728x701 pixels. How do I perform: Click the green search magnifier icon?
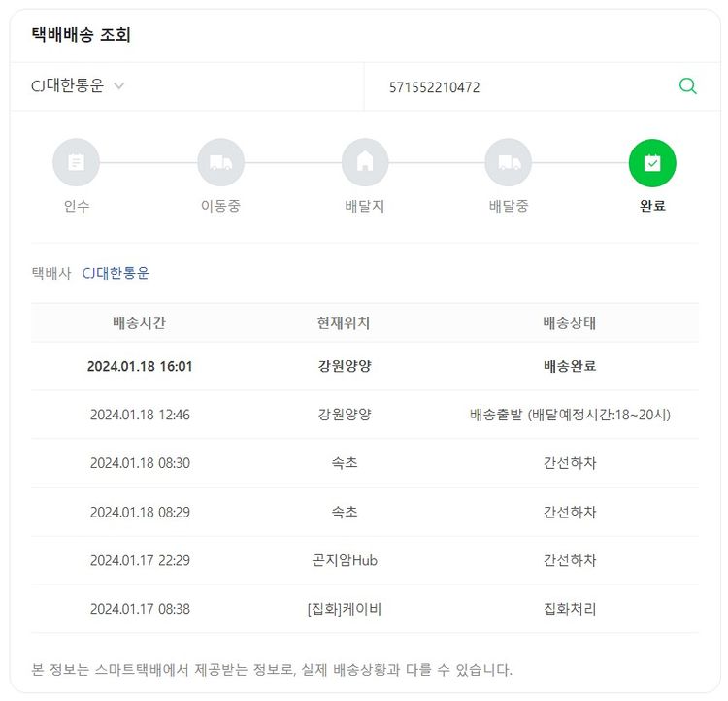[x=687, y=86]
